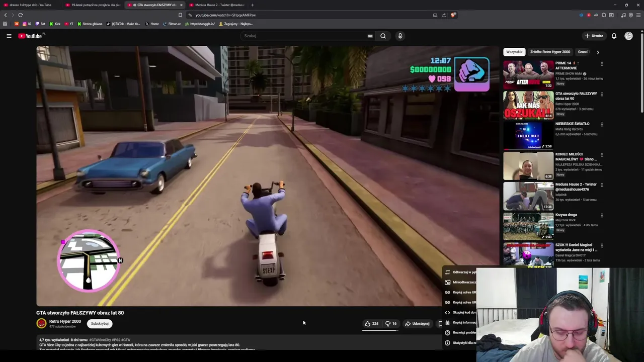Open NIEBIESKIE ŚWIATŁO video thumbnail
This screenshot has width=644, height=362.
pos(528,135)
